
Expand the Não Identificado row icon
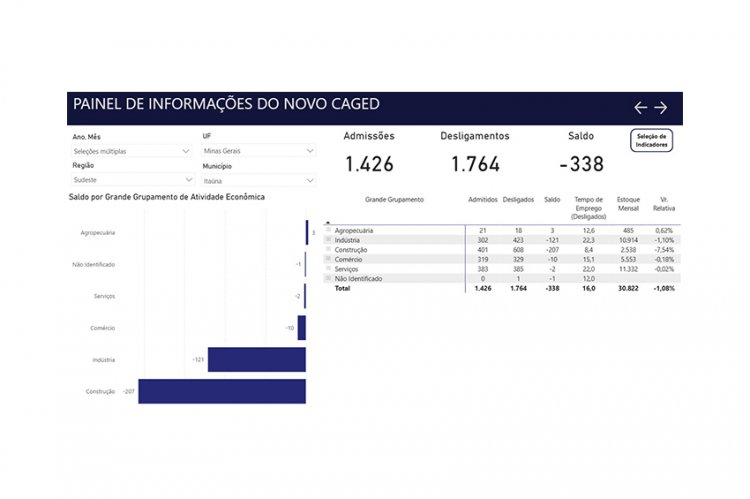click(329, 278)
